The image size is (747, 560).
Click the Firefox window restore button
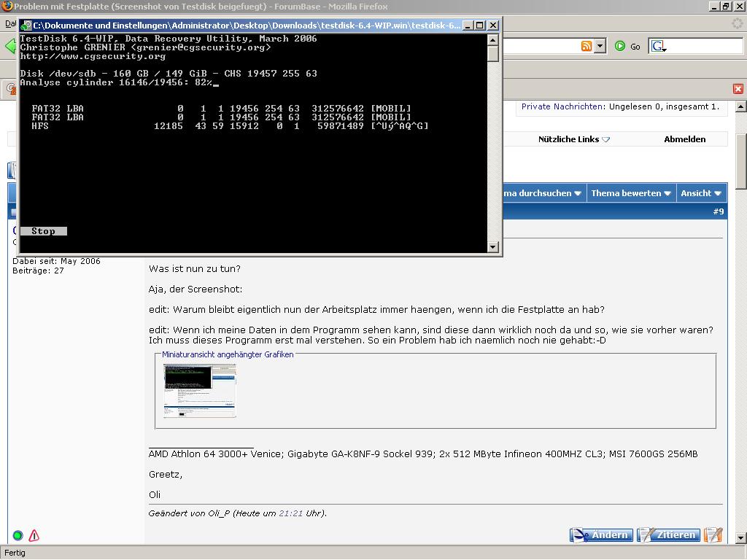[726, 6]
